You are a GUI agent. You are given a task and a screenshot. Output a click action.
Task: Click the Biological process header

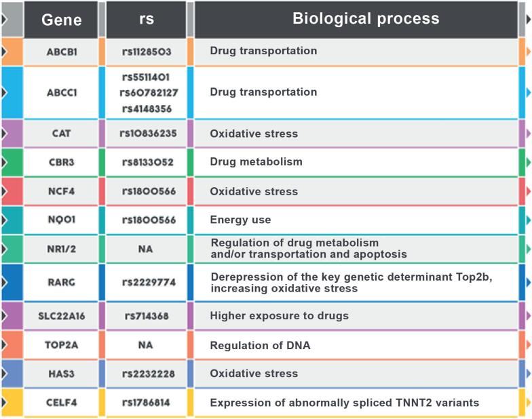356,20
